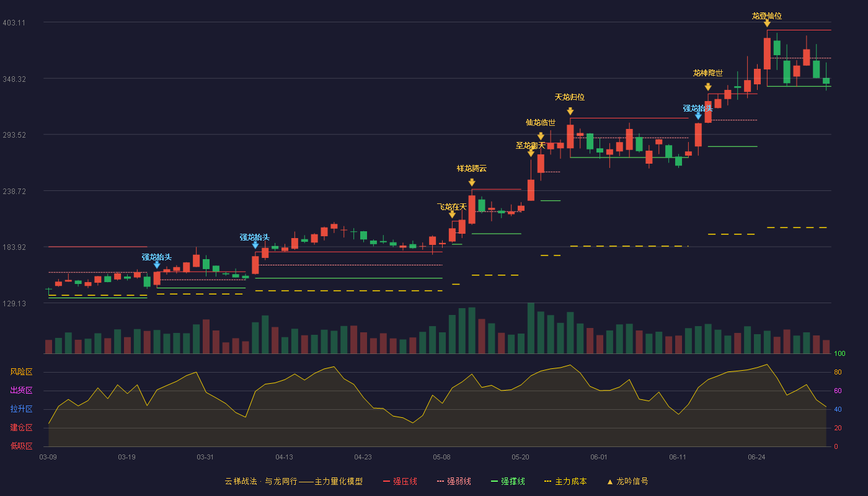Click the yellow arrow under 圣龙御天
Image resolution: width=868 pixels, height=496 pixels.
[531, 153]
